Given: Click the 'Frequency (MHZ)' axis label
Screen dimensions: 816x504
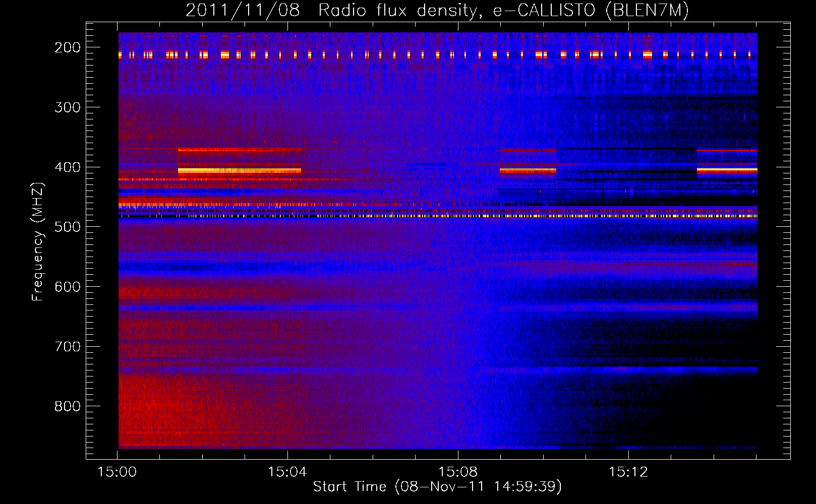Looking at the screenshot, I should pos(38,241).
